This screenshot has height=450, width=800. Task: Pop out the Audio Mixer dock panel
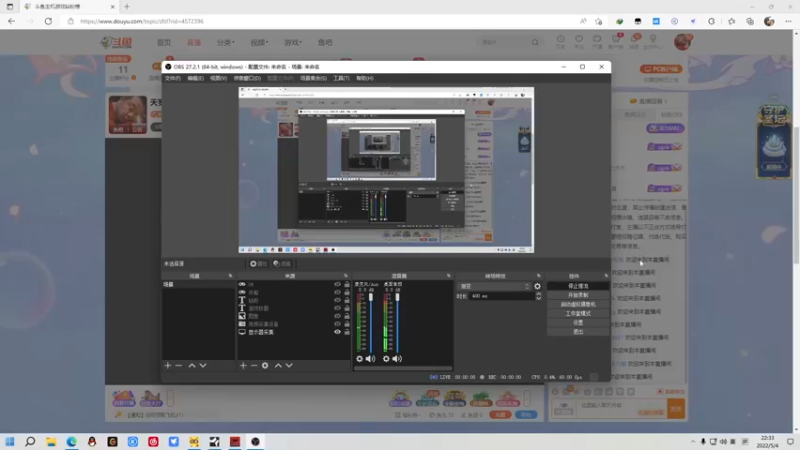pyautogui.click(x=449, y=276)
